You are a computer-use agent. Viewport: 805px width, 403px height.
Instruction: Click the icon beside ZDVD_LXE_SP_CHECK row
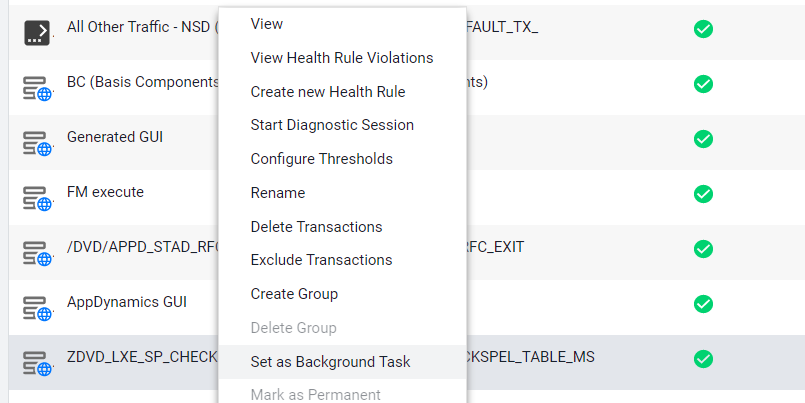pos(37,363)
